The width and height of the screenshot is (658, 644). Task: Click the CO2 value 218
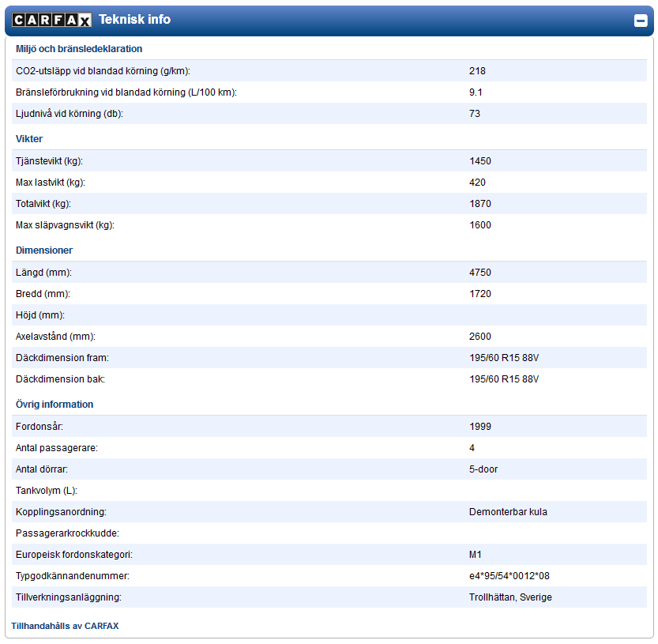[477, 71]
